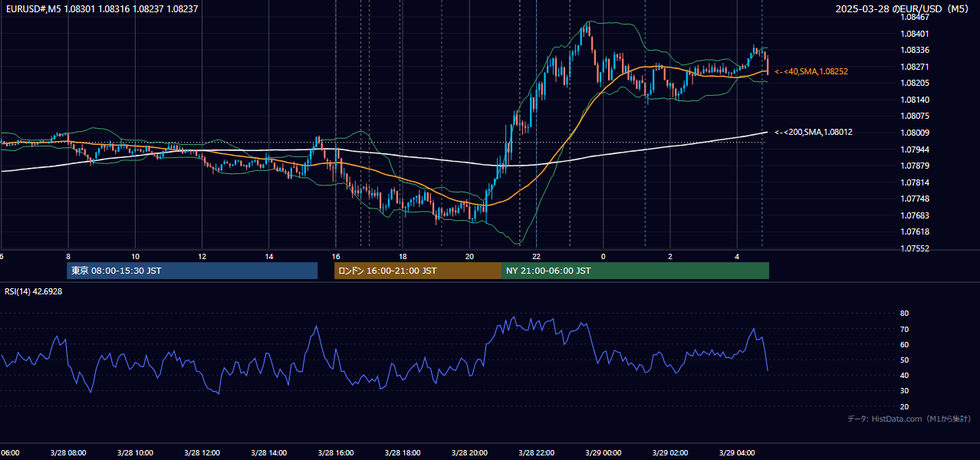
Task: Click price axis value 1.08401
Action: [916, 34]
